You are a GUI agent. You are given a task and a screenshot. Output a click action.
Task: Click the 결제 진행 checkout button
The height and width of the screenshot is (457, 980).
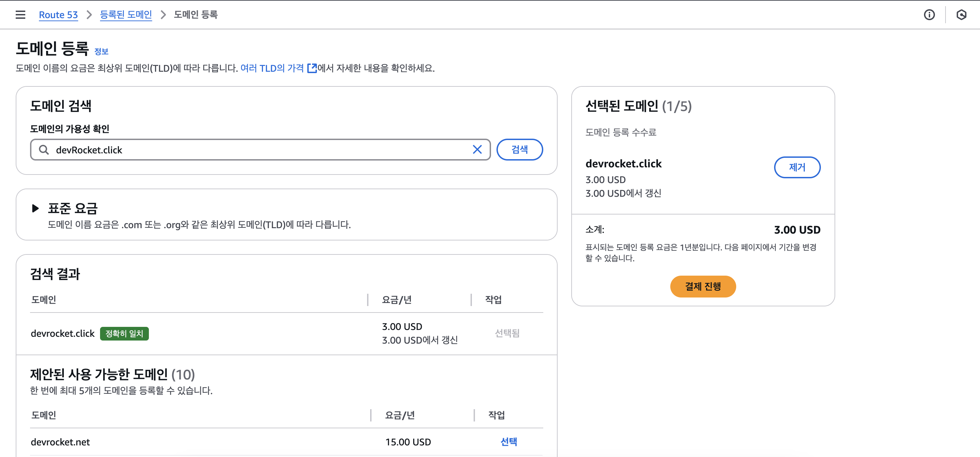(702, 286)
